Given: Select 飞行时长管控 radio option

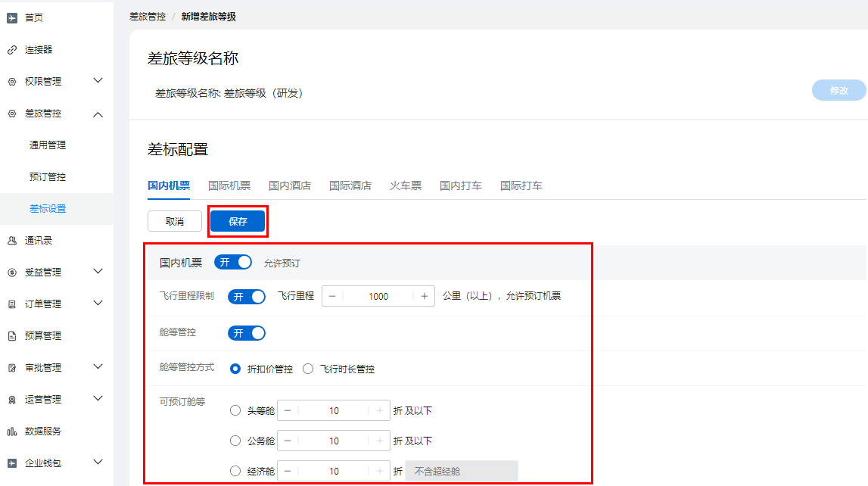Looking at the screenshot, I should point(308,369).
